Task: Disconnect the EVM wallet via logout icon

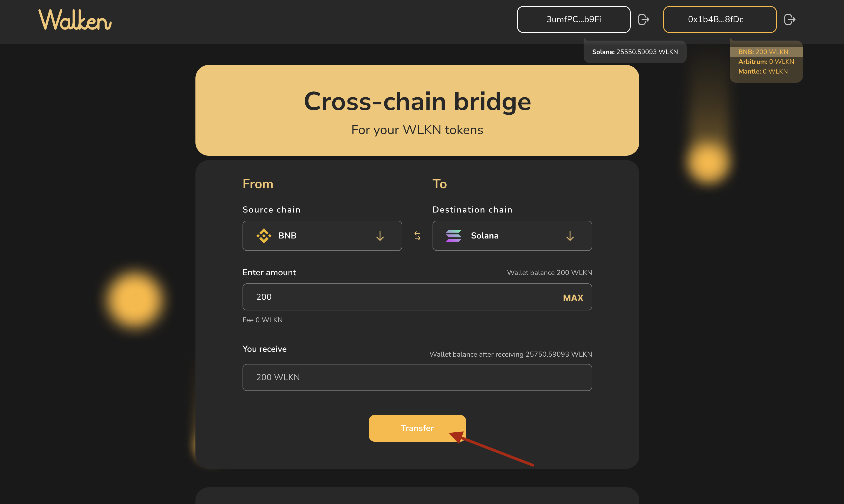Action: 789,19
